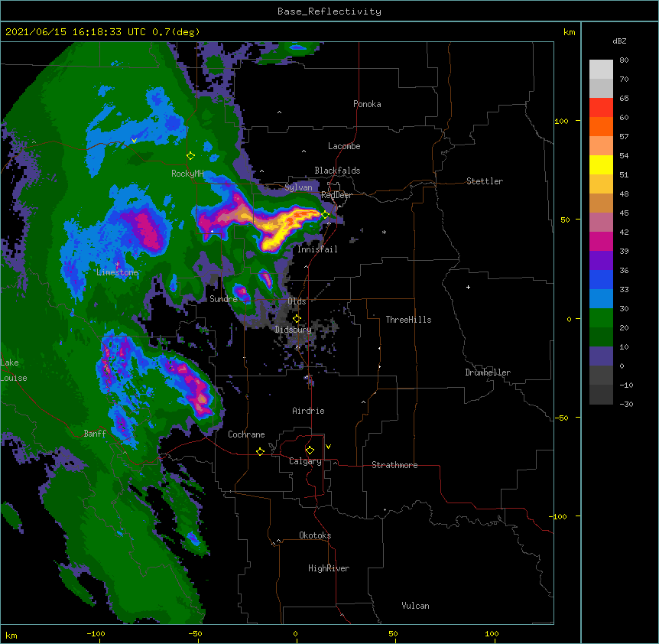The height and width of the screenshot is (644, 659).
Task: Click the yellow diamond marker below RedDeer
Action: click(x=326, y=214)
